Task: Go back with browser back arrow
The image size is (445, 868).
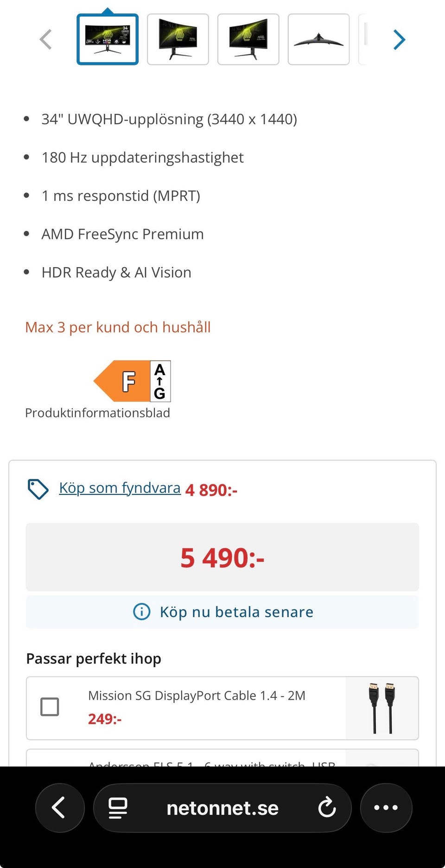Action: point(59,808)
